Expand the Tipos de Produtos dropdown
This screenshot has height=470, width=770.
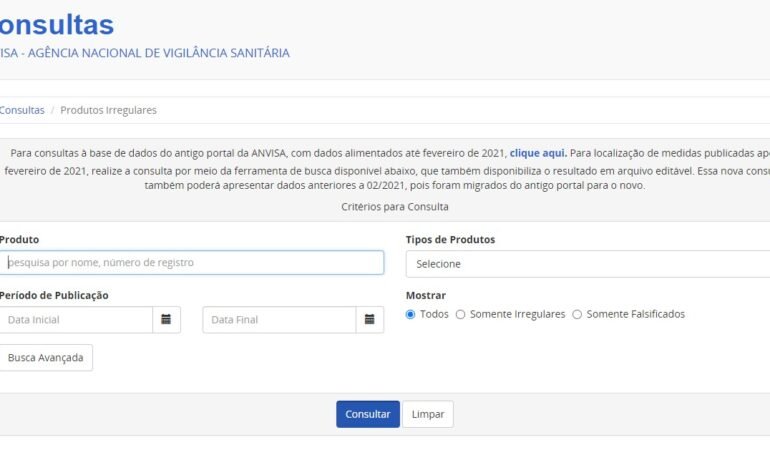[587, 264]
